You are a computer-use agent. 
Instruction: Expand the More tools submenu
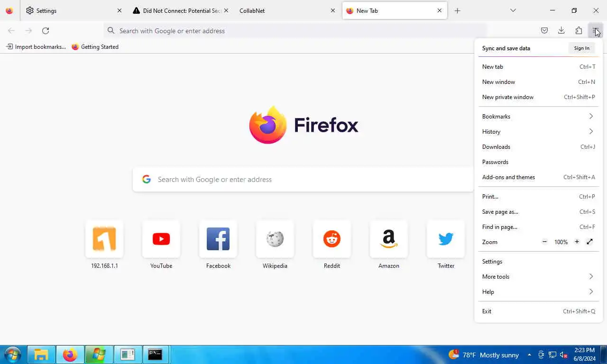point(539,277)
